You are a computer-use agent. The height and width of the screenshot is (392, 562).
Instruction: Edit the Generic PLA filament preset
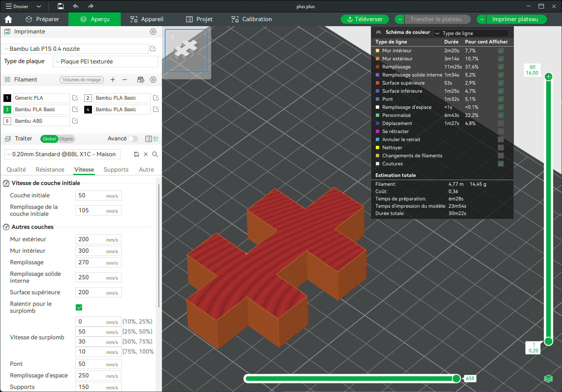pos(75,98)
